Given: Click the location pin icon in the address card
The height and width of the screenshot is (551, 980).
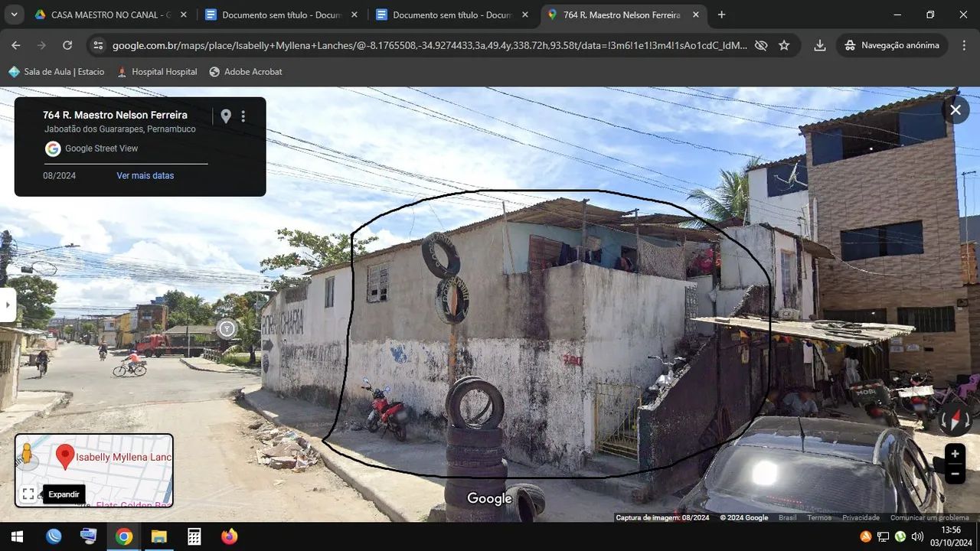Looking at the screenshot, I should 226,116.
